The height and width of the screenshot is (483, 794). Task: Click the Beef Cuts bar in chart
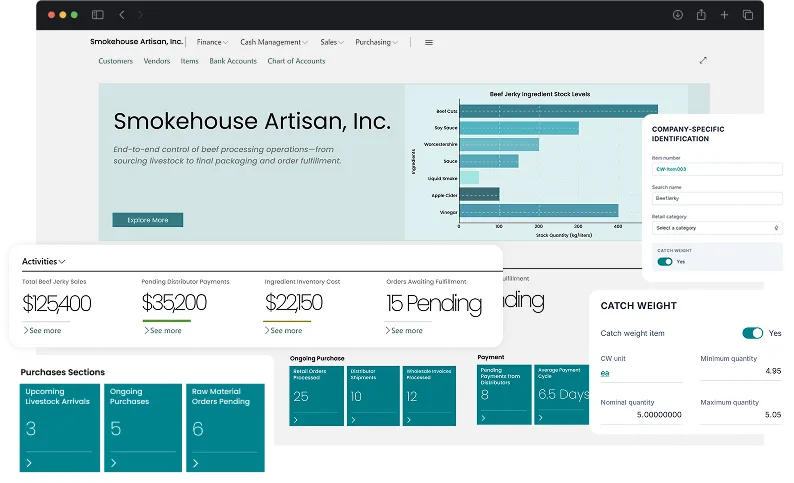559,111
